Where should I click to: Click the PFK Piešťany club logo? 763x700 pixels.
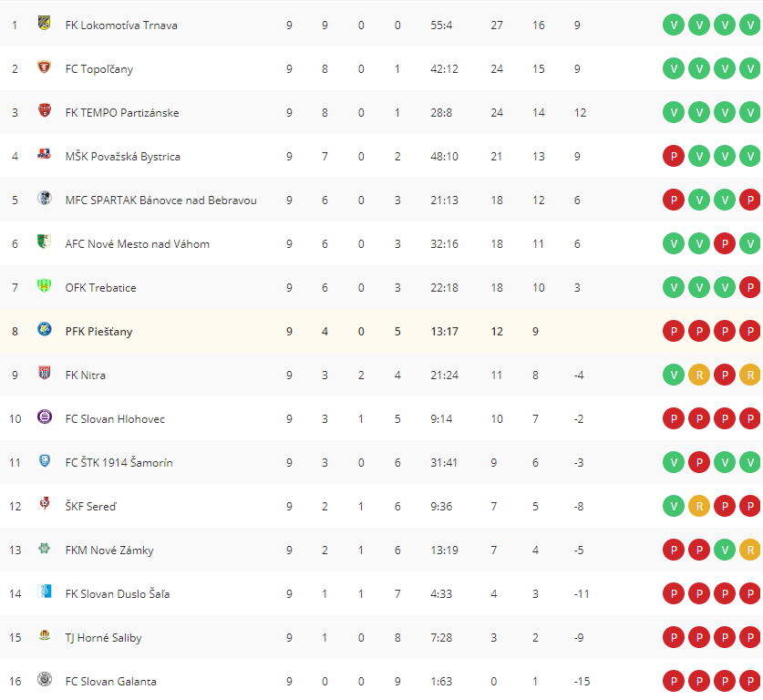coord(45,329)
